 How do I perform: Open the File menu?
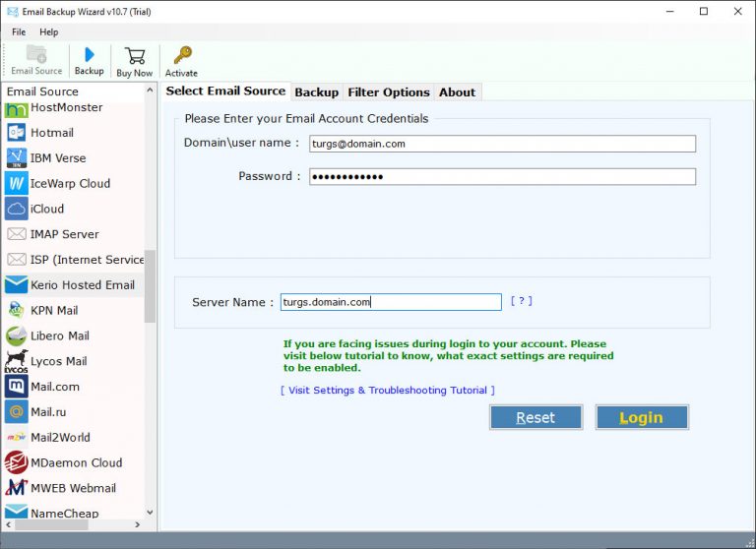click(19, 32)
